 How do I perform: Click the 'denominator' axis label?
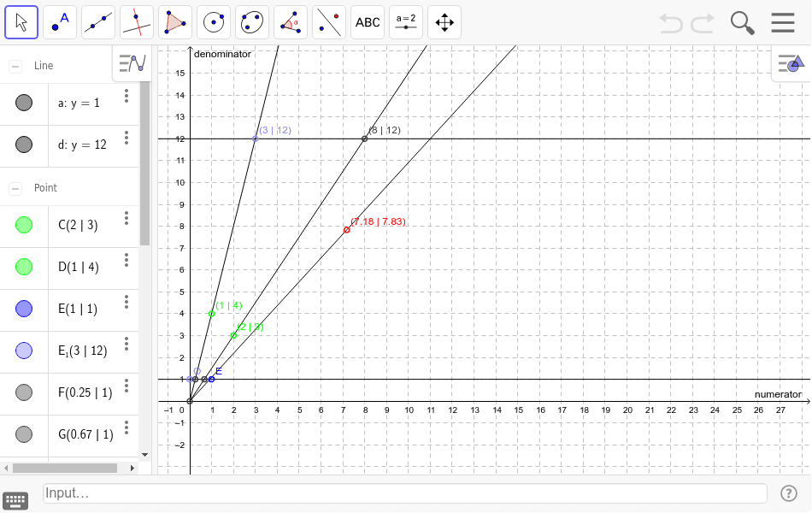[x=223, y=54]
